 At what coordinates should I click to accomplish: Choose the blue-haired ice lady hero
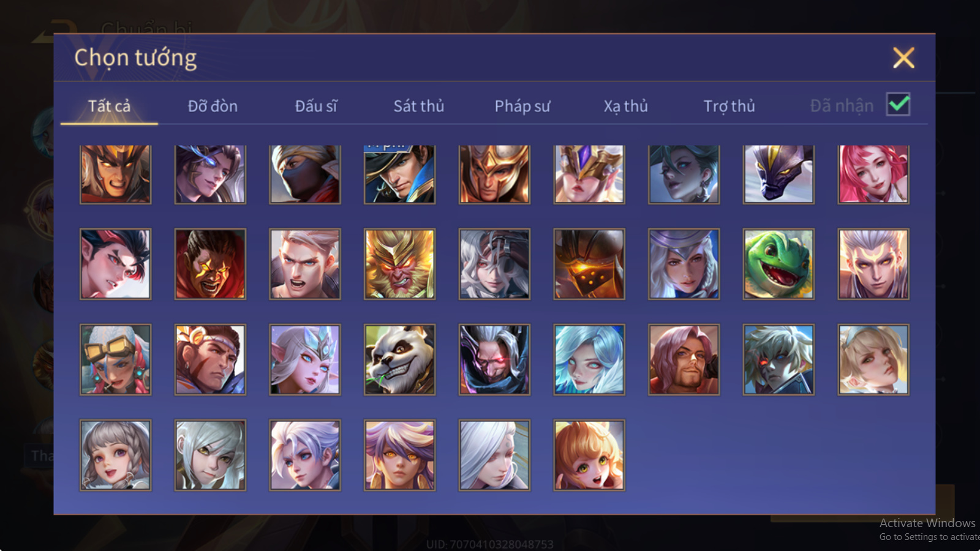tap(589, 359)
